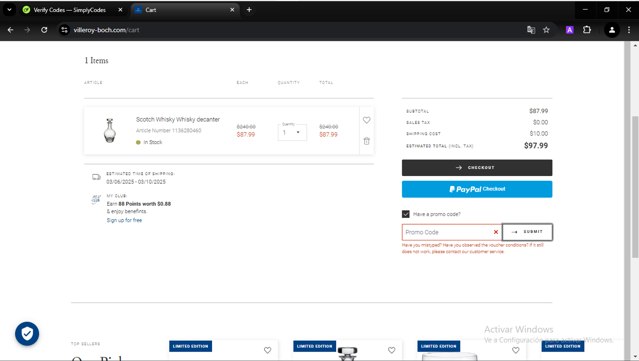Focus the Promo Code input field
Screen dimensions: 639x361
tap(452, 232)
